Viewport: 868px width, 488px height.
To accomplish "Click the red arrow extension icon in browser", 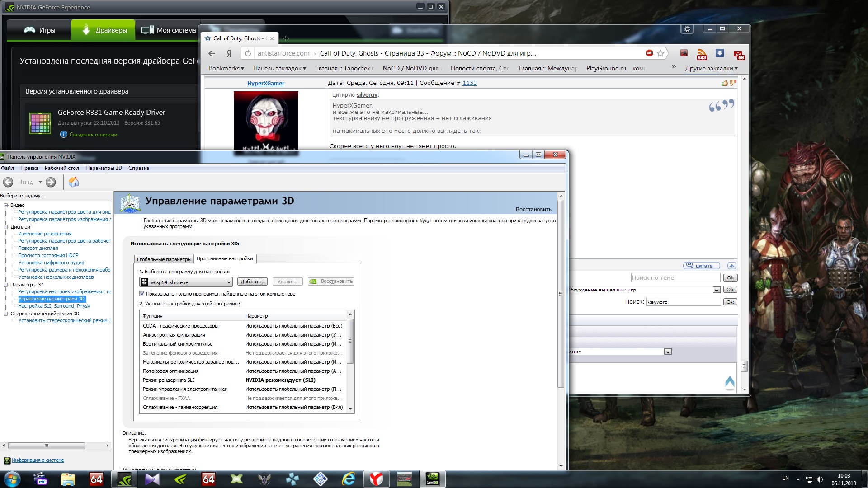I will tap(684, 53).
